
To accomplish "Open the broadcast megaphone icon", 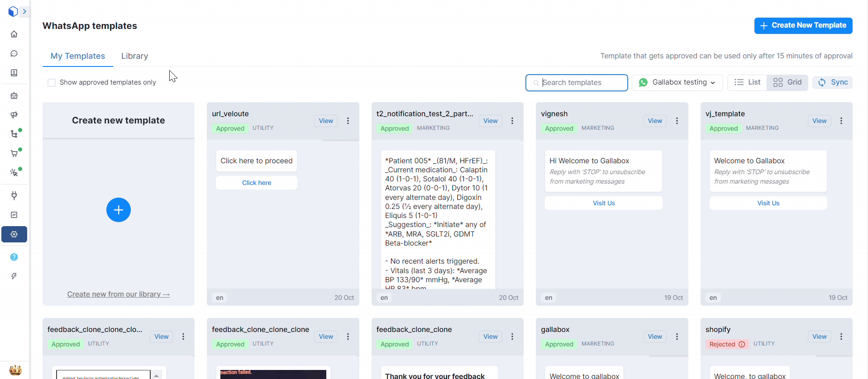I will pos(14,115).
